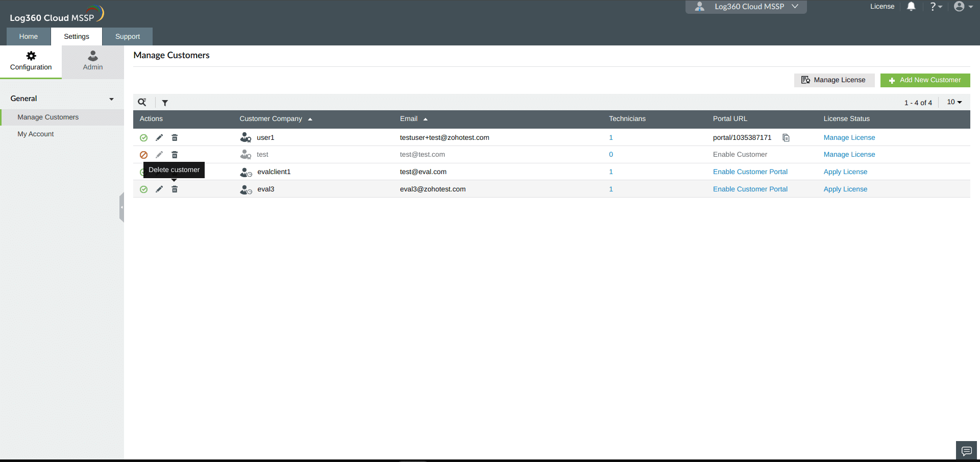Click the License link in header
Image resolution: width=980 pixels, height=462 pixels.
click(x=882, y=7)
